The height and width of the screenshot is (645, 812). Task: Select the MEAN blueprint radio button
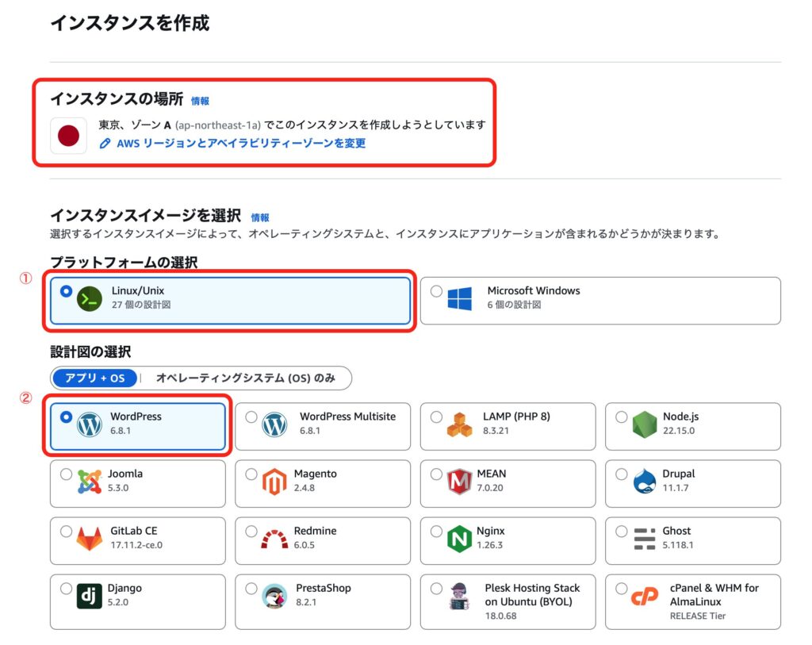tap(437, 474)
